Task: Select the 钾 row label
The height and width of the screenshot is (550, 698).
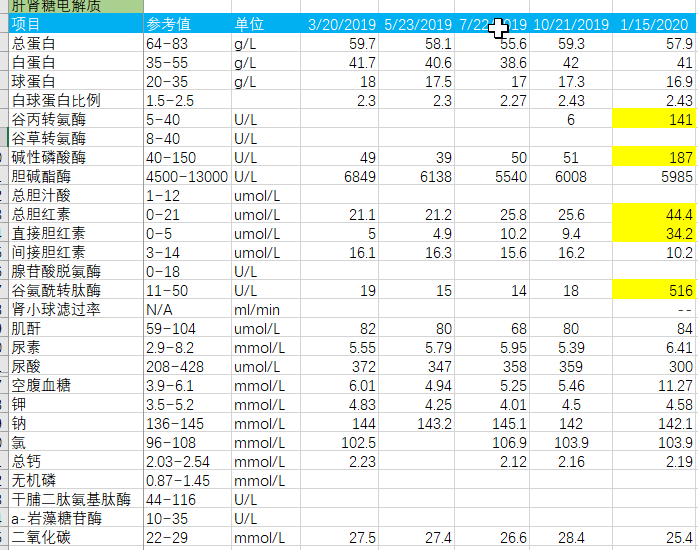Action: click(19, 404)
